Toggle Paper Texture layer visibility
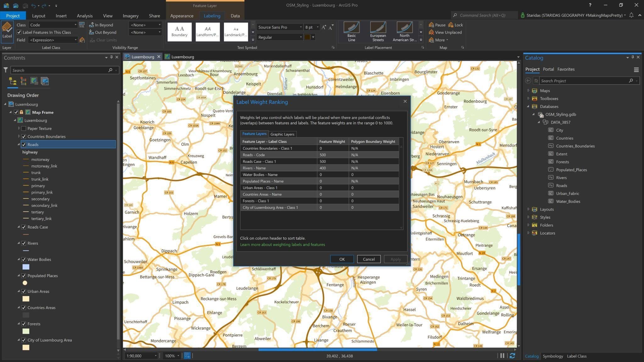This screenshot has height=362, width=644. point(24,129)
